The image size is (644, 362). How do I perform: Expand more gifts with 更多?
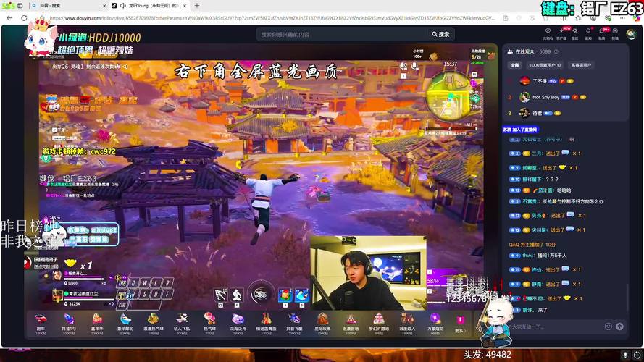coord(459,322)
